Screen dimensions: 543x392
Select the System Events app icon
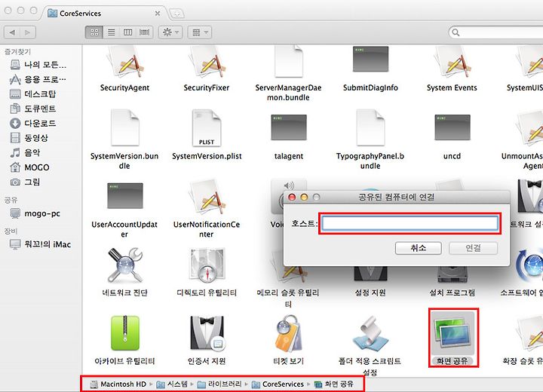(x=452, y=63)
